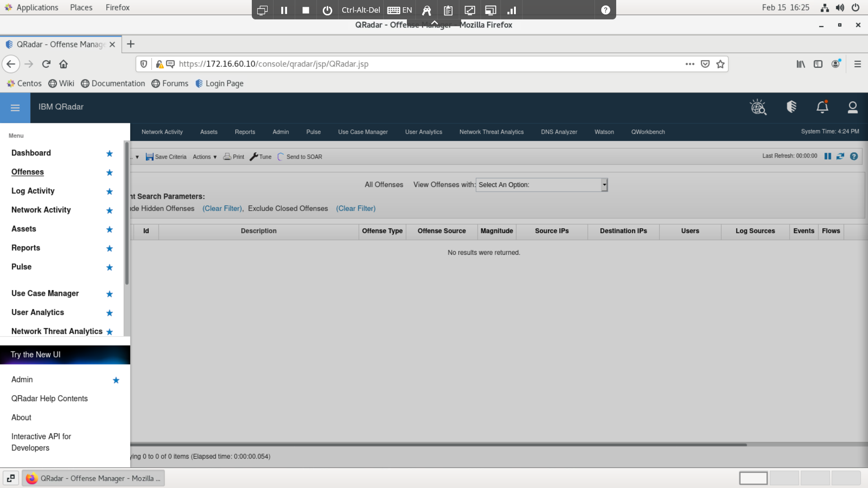868x488 pixels.
Task: Click the horizontal scrollbar below the offenses table
Action: (438, 445)
